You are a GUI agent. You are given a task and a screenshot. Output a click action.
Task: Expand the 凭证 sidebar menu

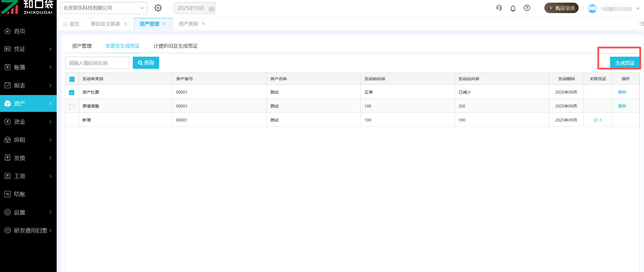coord(28,49)
